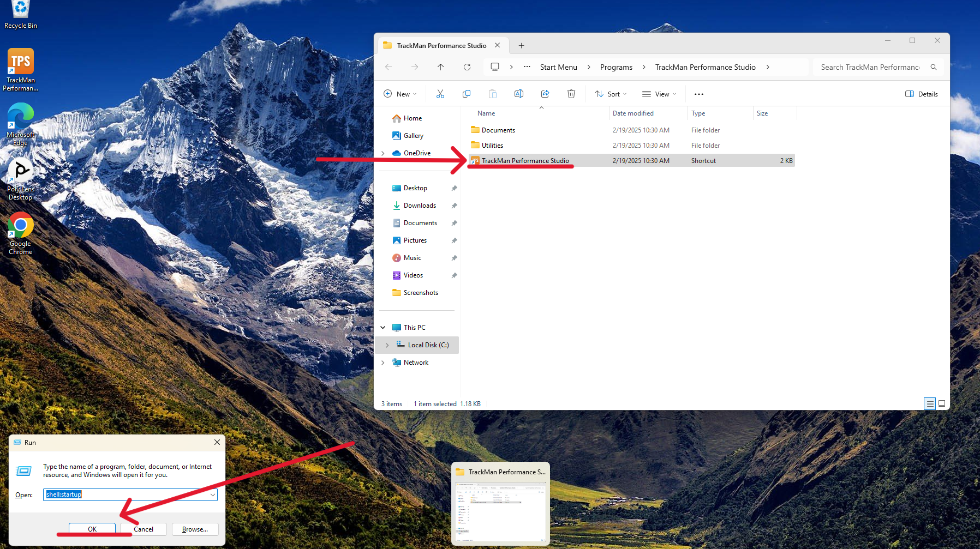Select the Utilities folder in the file list
The image size is (980, 549).
pyautogui.click(x=631, y=145)
